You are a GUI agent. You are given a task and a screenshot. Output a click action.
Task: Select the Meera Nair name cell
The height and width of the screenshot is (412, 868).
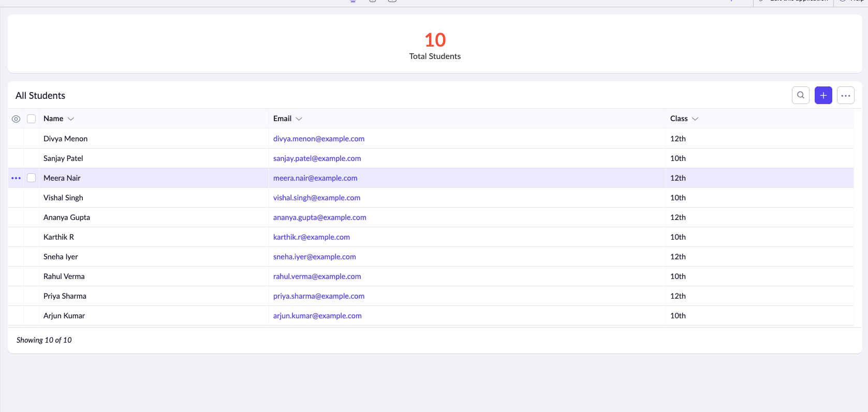154,178
